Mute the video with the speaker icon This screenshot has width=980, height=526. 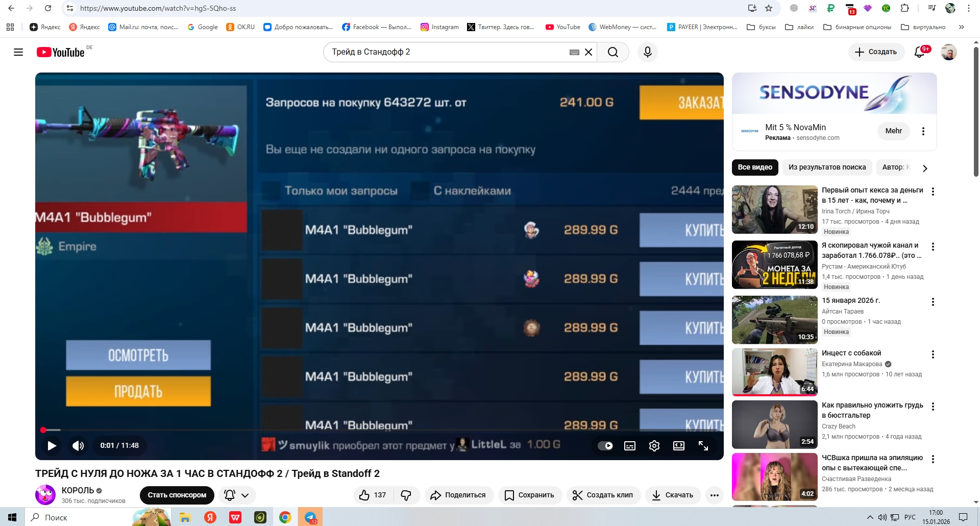(78, 446)
